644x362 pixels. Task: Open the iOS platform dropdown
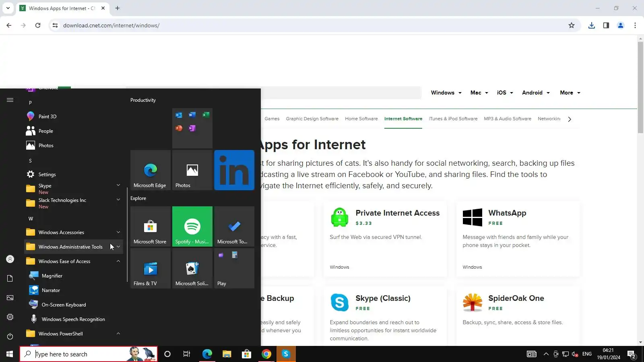click(x=505, y=93)
